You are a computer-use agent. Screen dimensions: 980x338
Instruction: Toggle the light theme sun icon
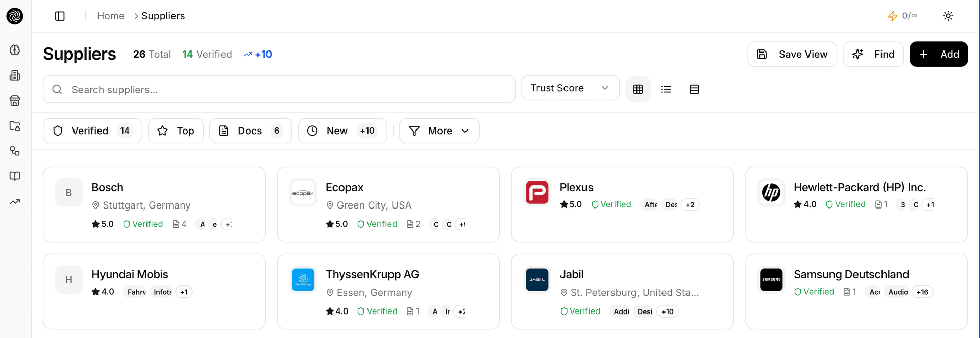[x=948, y=16]
